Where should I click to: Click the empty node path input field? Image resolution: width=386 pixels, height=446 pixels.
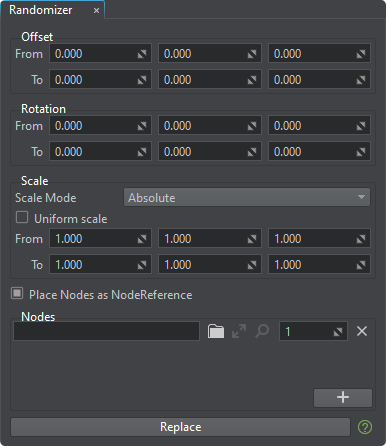pos(106,331)
